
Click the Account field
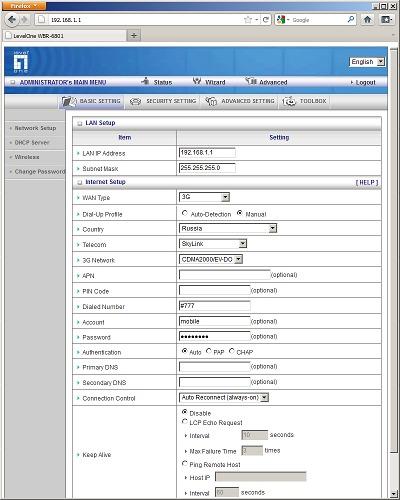(214, 321)
